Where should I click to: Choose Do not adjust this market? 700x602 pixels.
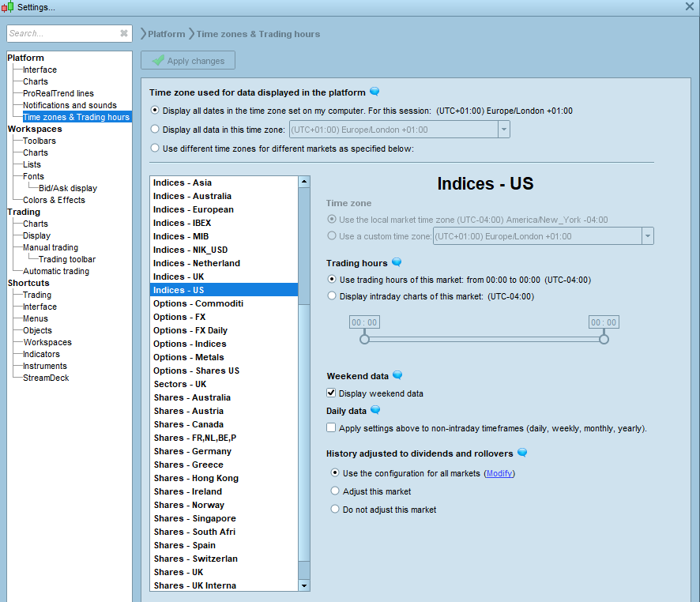coord(335,510)
